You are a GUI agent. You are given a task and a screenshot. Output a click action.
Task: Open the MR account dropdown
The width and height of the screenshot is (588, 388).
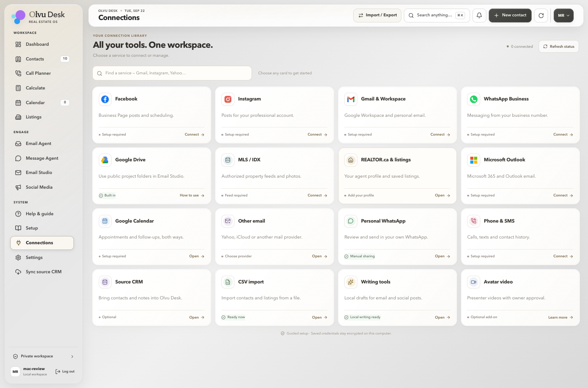pos(563,16)
